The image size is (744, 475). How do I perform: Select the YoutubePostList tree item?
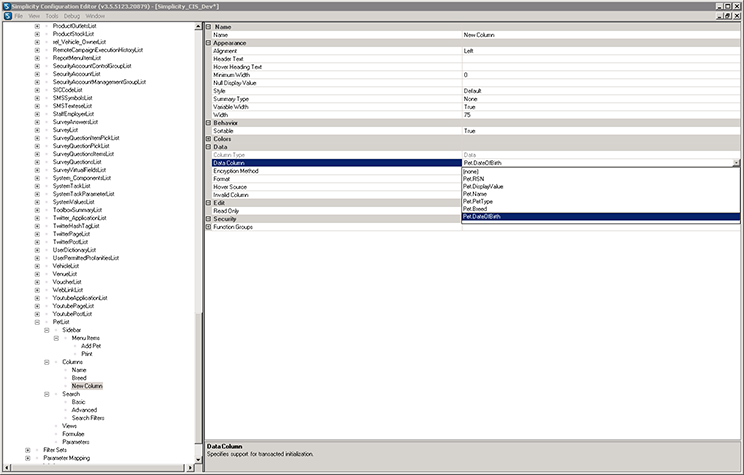point(72,314)
